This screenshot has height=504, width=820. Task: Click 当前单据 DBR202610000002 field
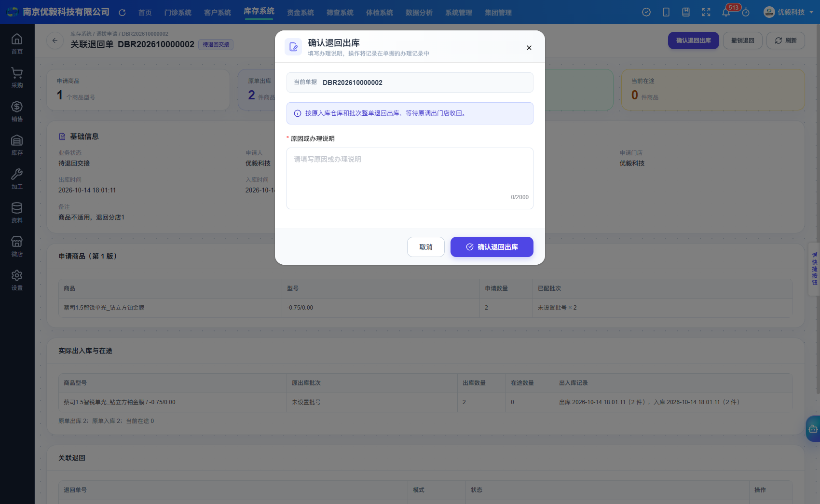tap(410, 82)
